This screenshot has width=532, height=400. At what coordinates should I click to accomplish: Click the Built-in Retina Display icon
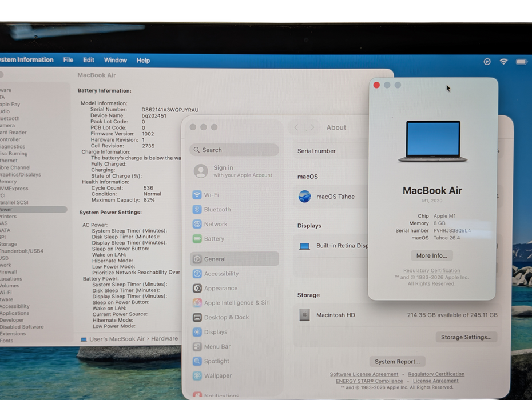coord(305,246)
